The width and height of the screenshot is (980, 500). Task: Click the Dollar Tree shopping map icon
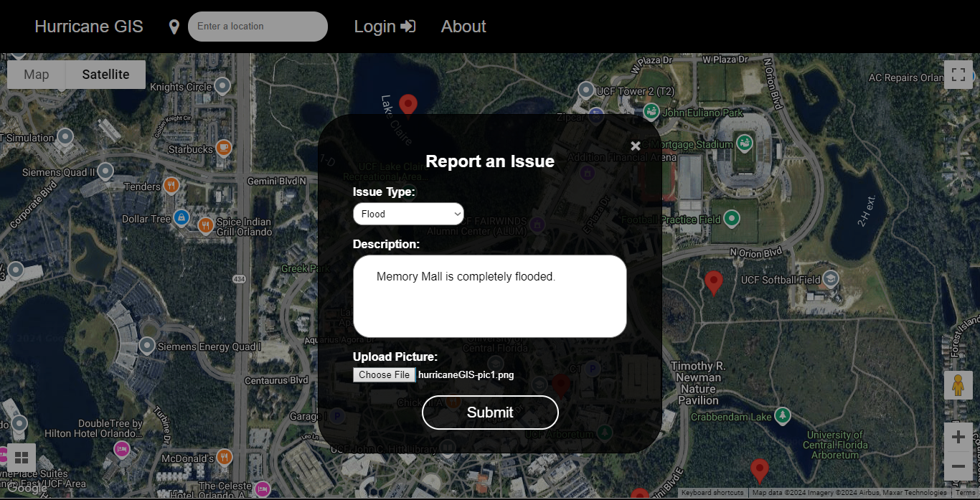tap(182, 217)
